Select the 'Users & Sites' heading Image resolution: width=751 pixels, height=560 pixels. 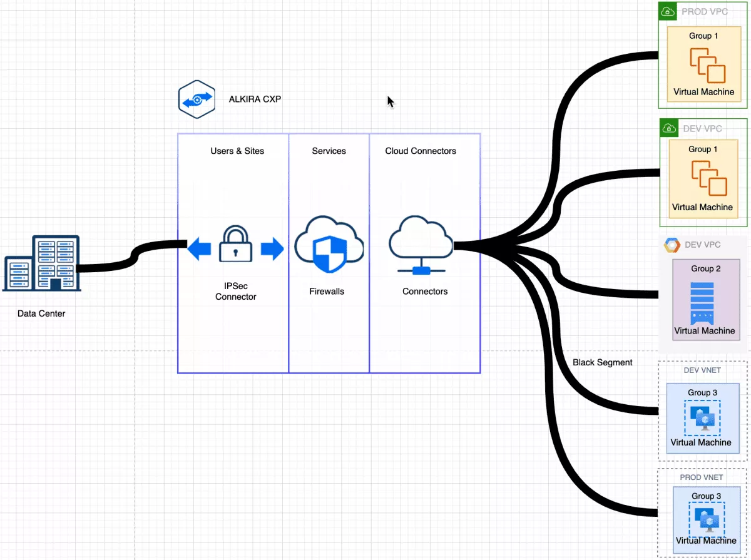click(237, 151)
